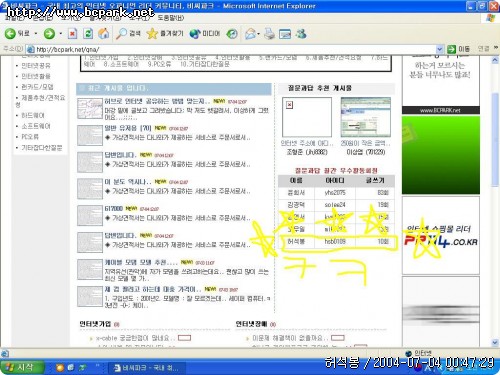Open the Mail button dropdown arrow
The image size is (500, 375).
[x=258, y=34]
